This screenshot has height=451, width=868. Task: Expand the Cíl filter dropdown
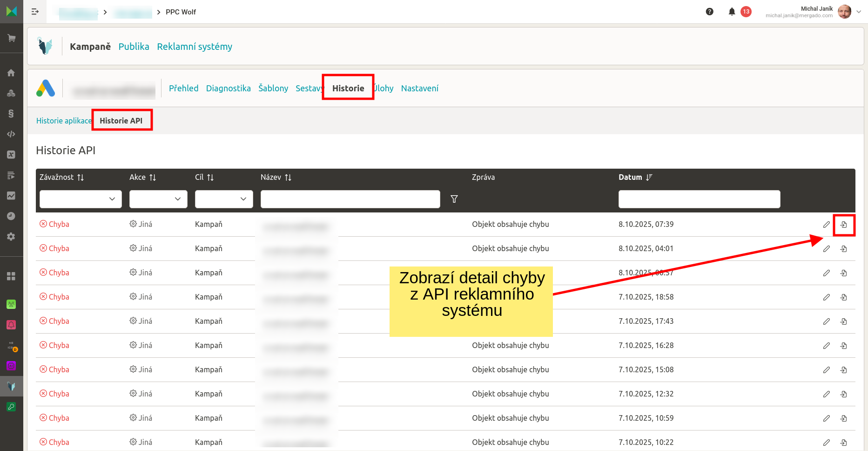[224, 199]
